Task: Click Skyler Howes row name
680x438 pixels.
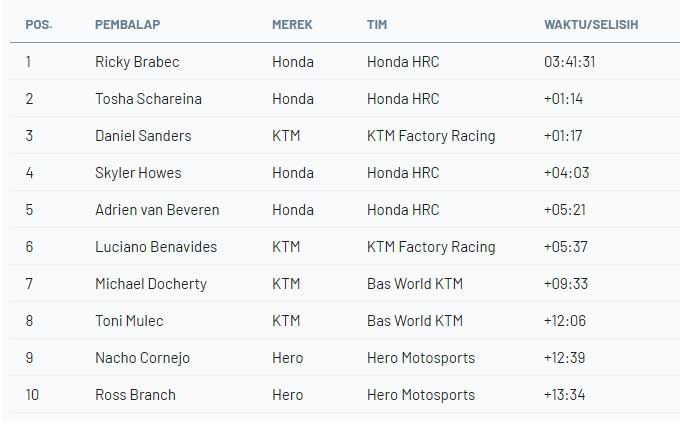Action: [138, 173]
